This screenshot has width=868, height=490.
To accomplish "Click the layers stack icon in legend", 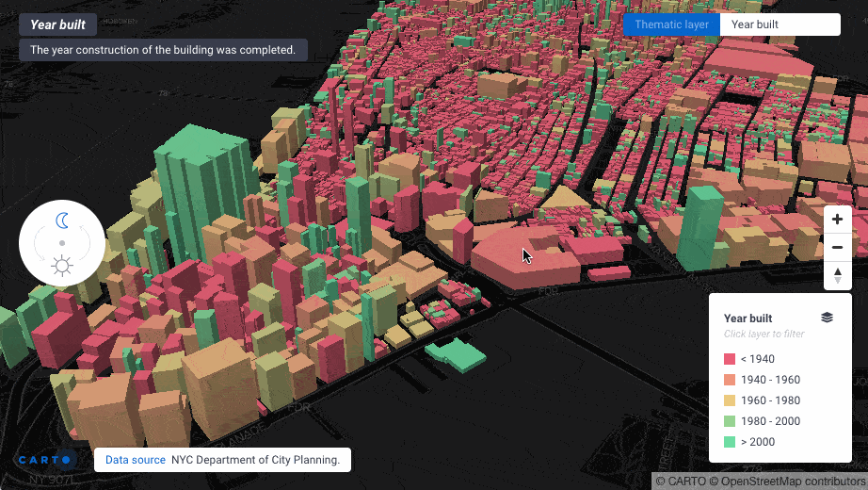I will point(827,318).
